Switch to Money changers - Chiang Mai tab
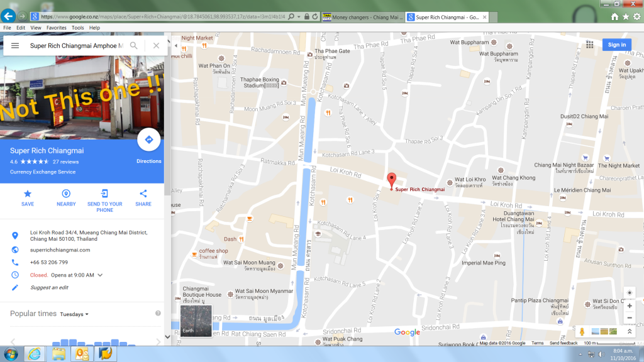The image size is (644, 362). (x=363, y=17)
